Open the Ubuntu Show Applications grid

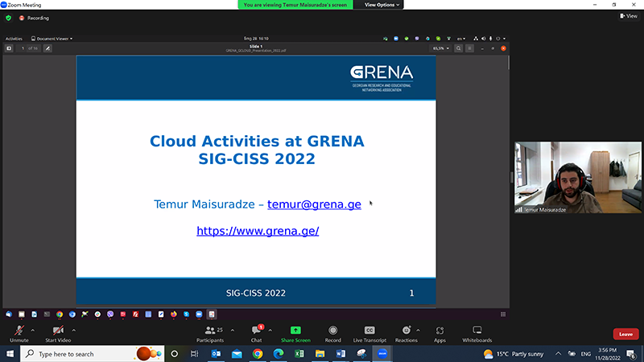coord(503,315)
